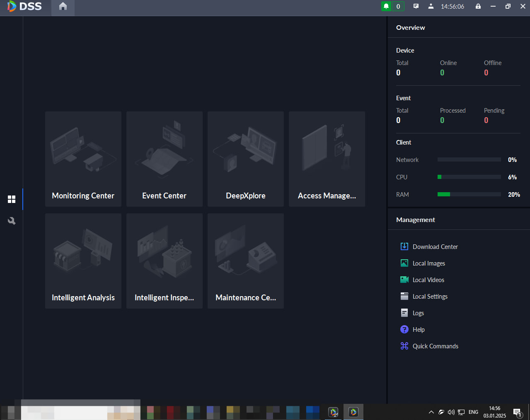Open the Monitoring Center tile

click(x=83, y=159)
